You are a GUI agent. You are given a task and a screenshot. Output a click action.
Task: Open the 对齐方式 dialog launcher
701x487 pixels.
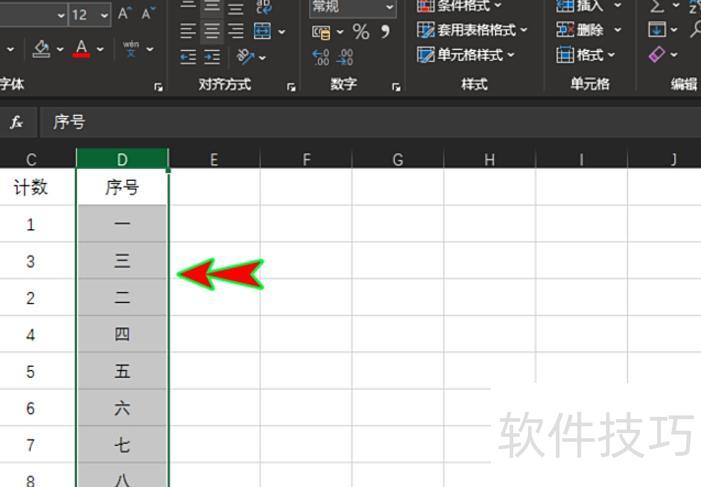coord(291,87)
